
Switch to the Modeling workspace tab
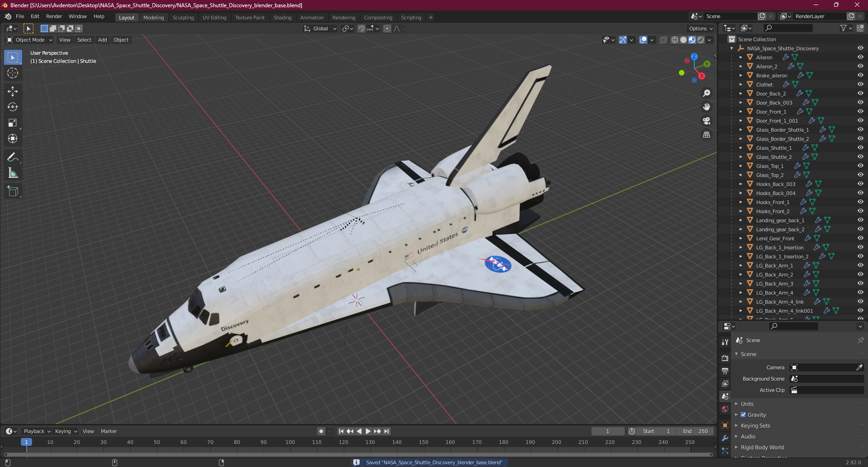tap(153, 18)
